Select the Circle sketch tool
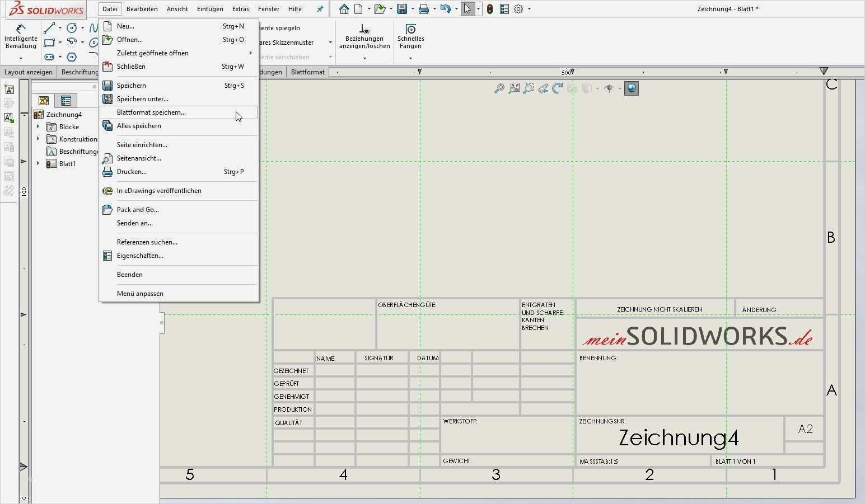The image size is (865, 504). [x=72, y=28]
